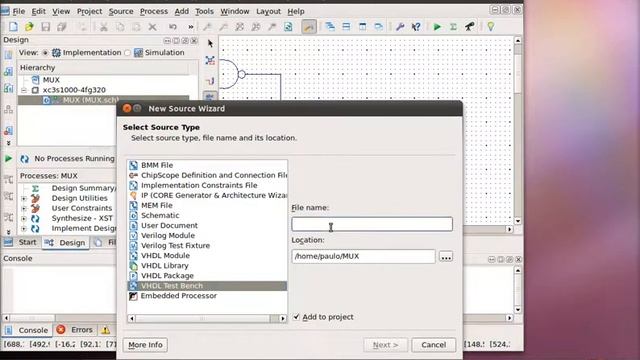Open the Source menu
The height and width of the screenshot is (360, 640).
tap(121, 11)
